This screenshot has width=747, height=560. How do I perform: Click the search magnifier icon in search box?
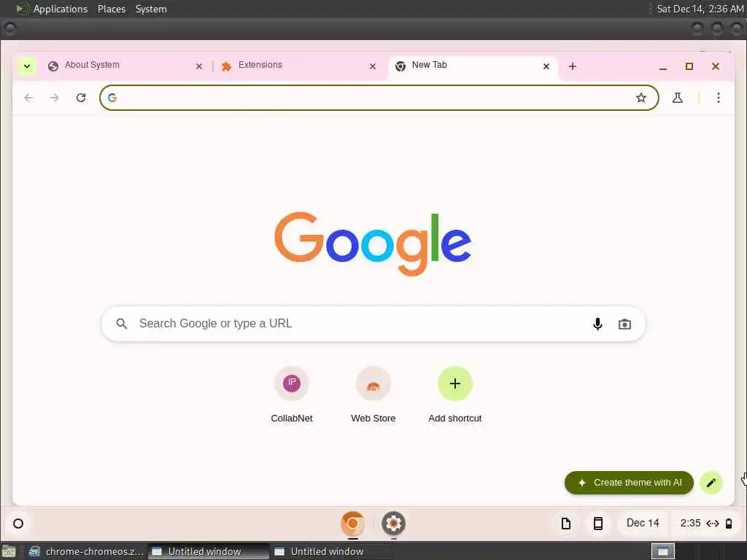(x=122, y=323)
